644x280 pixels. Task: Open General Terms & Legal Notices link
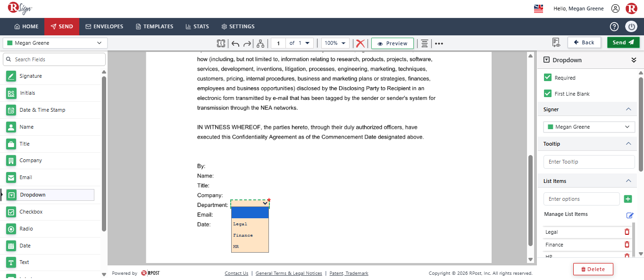[x=289, y=273]
